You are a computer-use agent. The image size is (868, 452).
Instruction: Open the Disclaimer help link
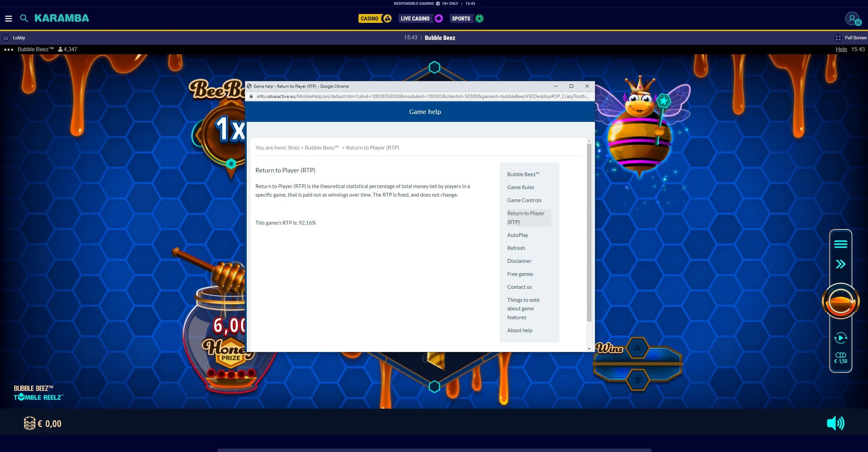pyautogui.click(x=519, y=261)
